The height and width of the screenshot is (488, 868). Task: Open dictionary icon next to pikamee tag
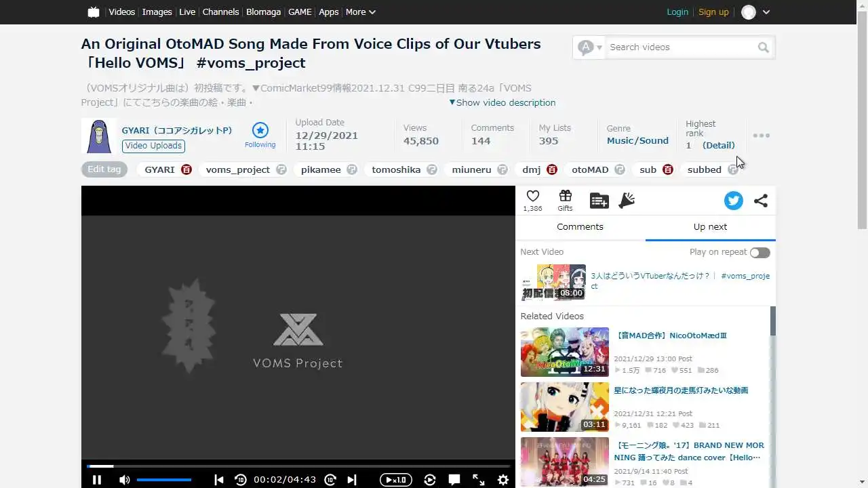352,169
